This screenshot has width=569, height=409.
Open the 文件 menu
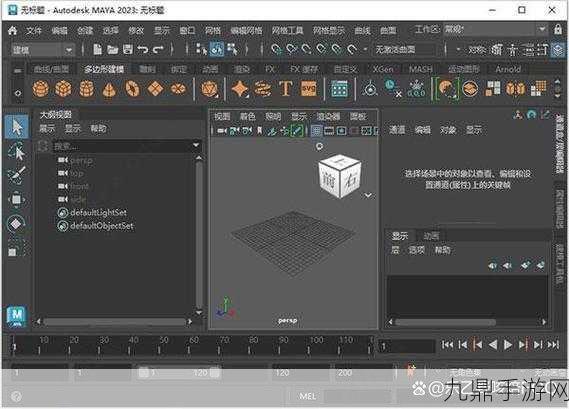(34, 30)
